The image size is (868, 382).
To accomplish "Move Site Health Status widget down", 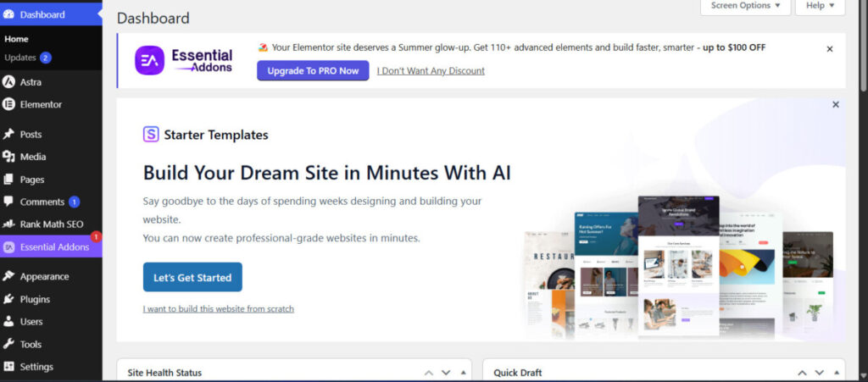I will click(446, 373).
